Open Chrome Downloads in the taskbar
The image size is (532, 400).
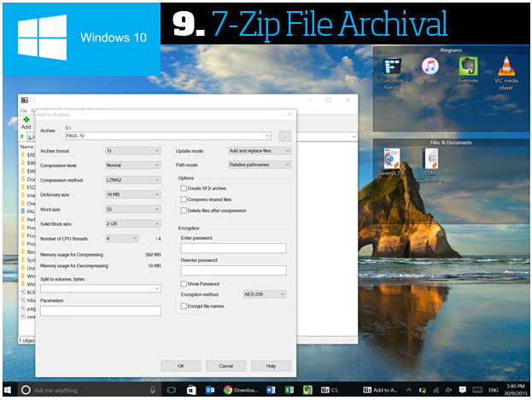(x=242, y=389)
